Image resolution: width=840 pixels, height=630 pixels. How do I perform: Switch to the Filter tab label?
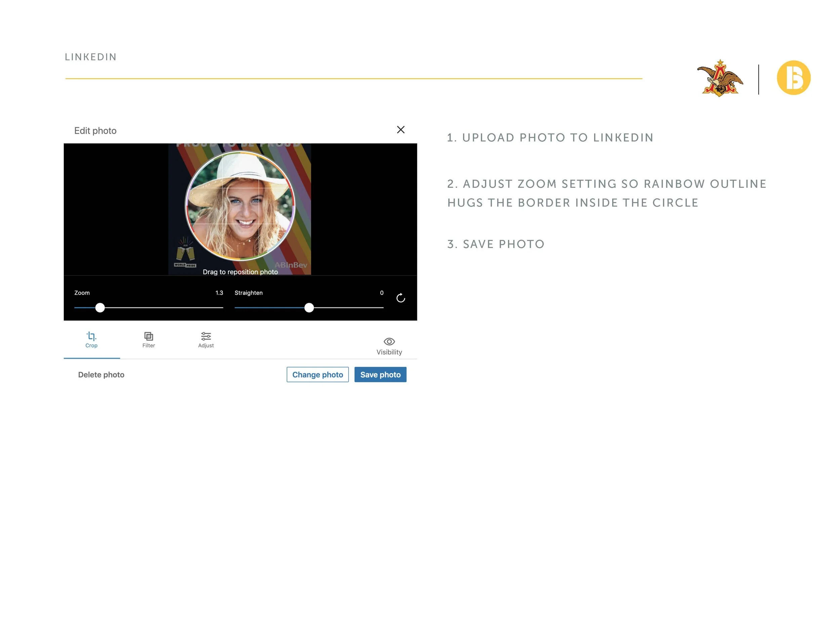pos(149,345)
